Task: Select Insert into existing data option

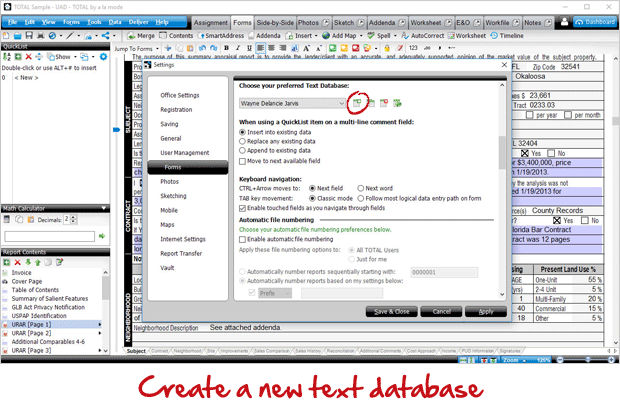Action: (x=242, y=132)
